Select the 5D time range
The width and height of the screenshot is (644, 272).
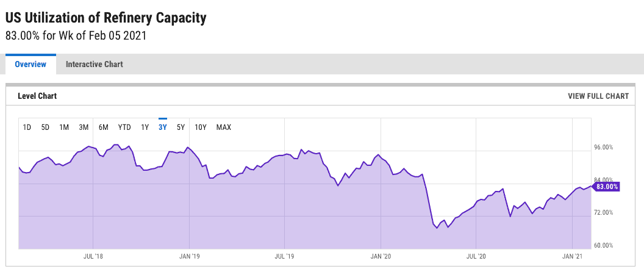point(45,127)
